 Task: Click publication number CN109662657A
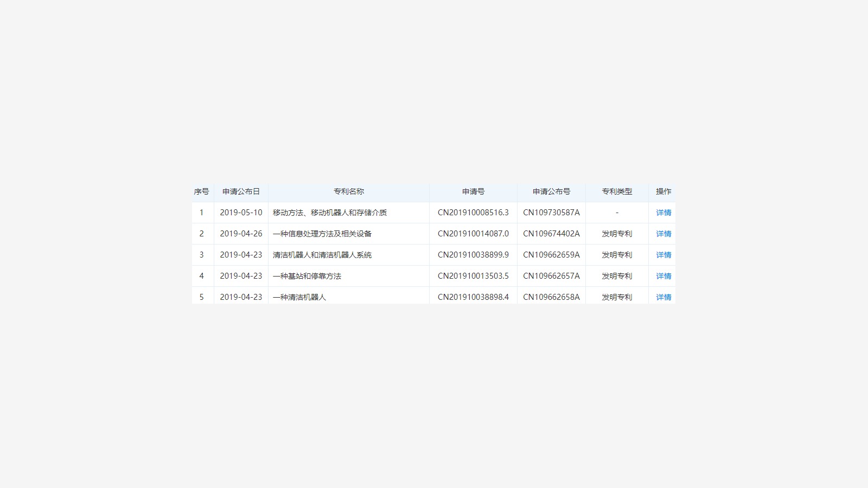click(x=551, y=276)
